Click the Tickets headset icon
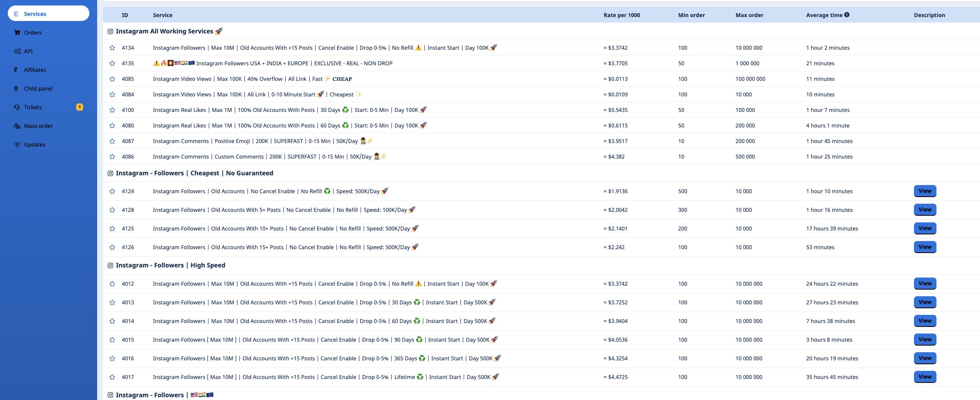 point(17,107)
